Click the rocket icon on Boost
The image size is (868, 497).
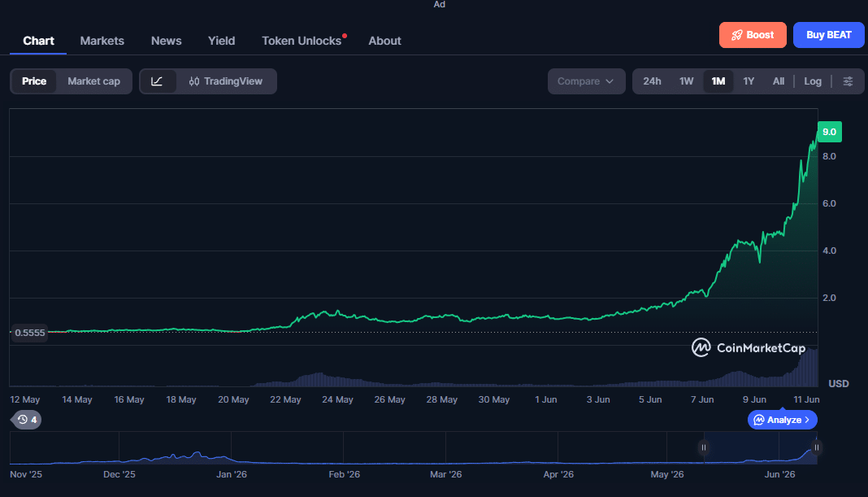pos(737,35)
